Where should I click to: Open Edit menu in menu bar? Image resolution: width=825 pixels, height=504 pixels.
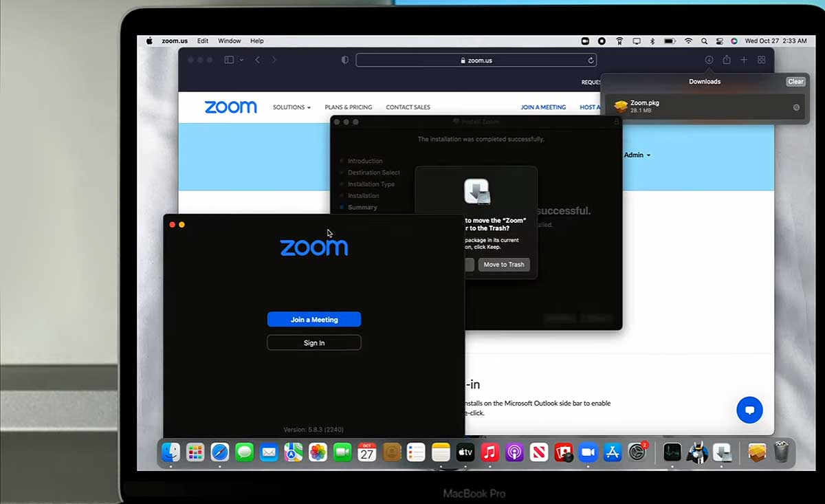tap(203, 41)
